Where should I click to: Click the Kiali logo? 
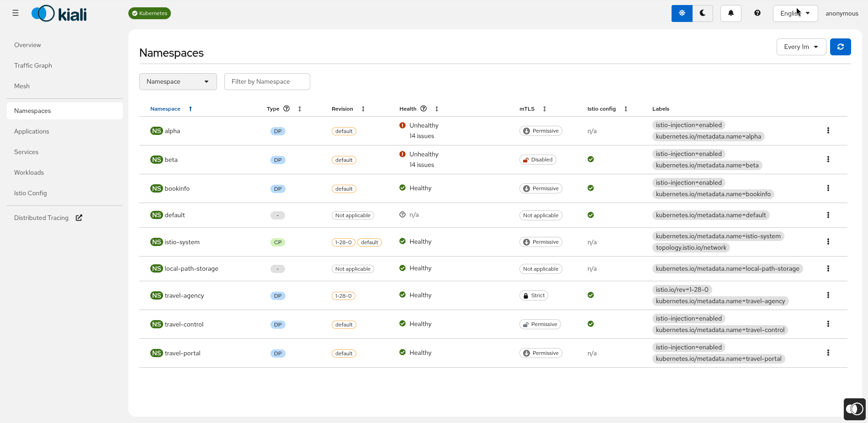click(x=58, y=13)
